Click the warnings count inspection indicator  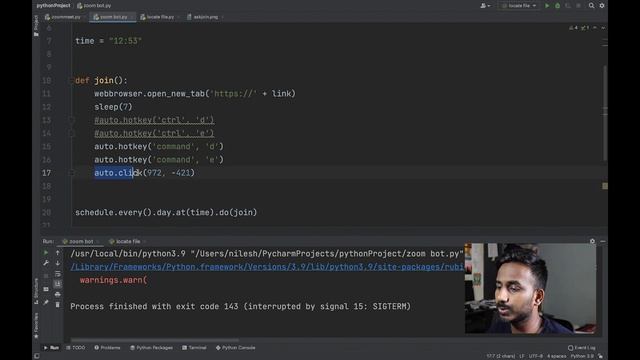pos(573,28)
